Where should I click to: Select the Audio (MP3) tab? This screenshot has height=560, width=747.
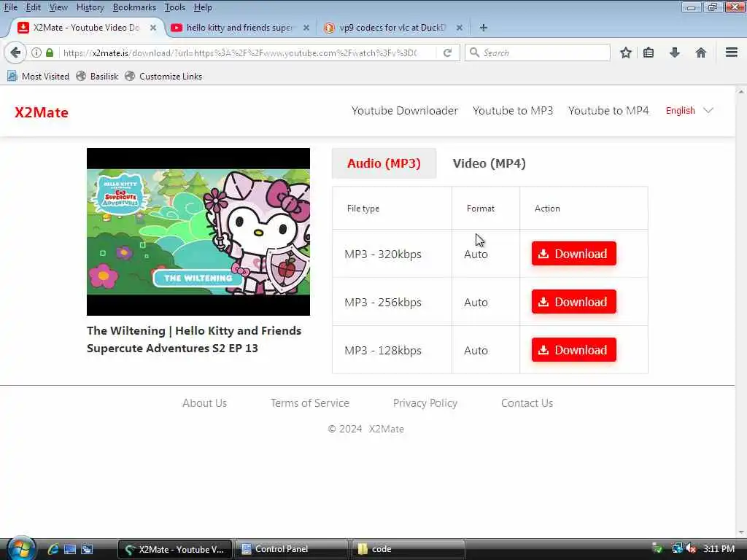click(384, 163)
